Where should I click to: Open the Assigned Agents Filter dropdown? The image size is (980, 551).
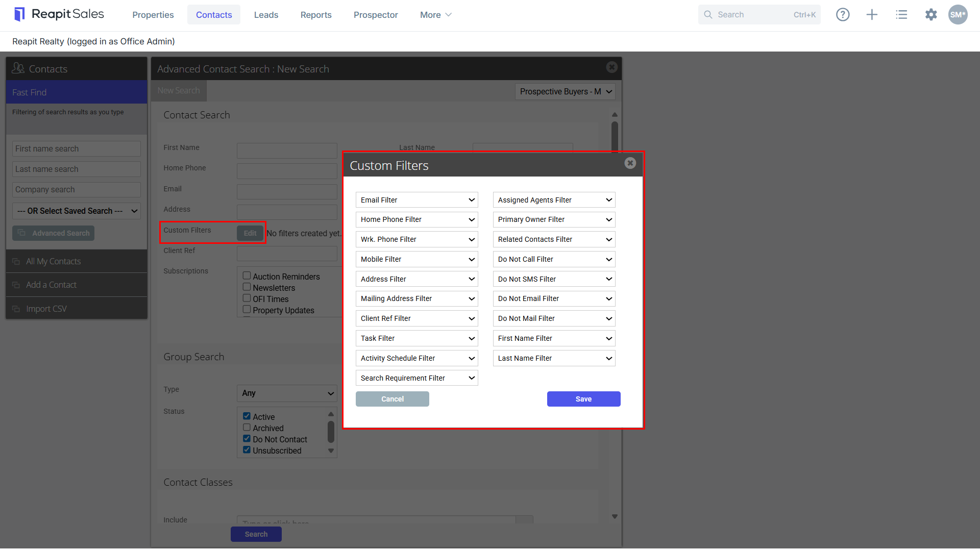tap(554, 200)
